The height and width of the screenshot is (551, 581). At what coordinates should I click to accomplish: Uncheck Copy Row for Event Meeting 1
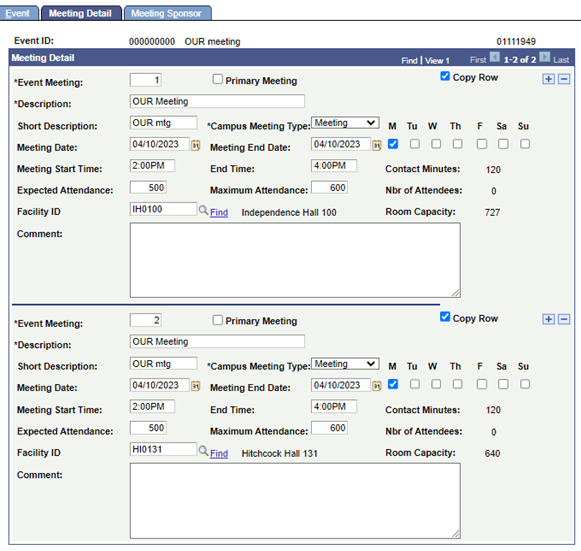coord(445,76)
